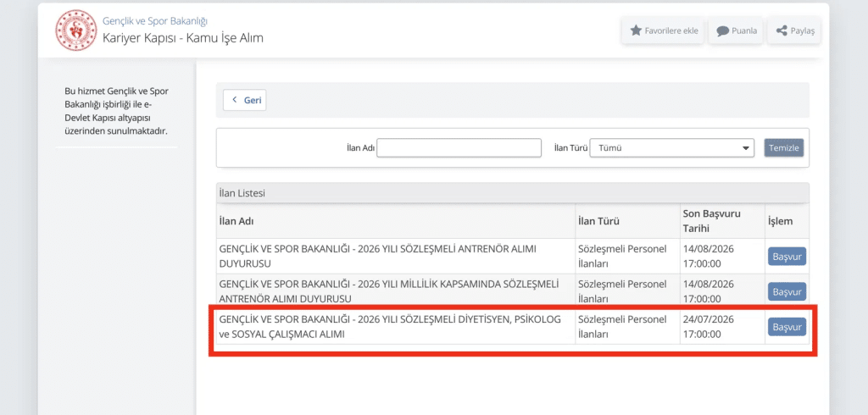Click the star icon in Favorilere ekle
The height and width of the screenshot is (415, 868).
click(636, 30)
